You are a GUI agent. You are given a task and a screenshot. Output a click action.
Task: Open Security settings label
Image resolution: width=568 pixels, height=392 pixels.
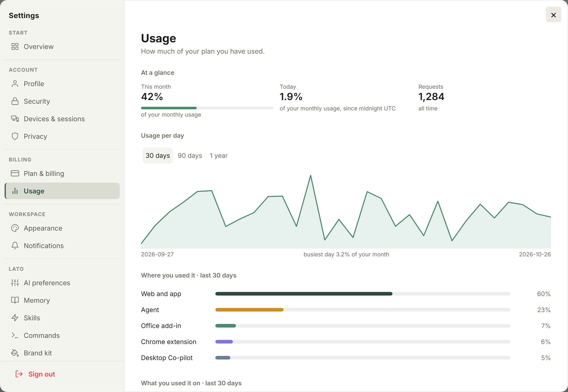[37, 101]
